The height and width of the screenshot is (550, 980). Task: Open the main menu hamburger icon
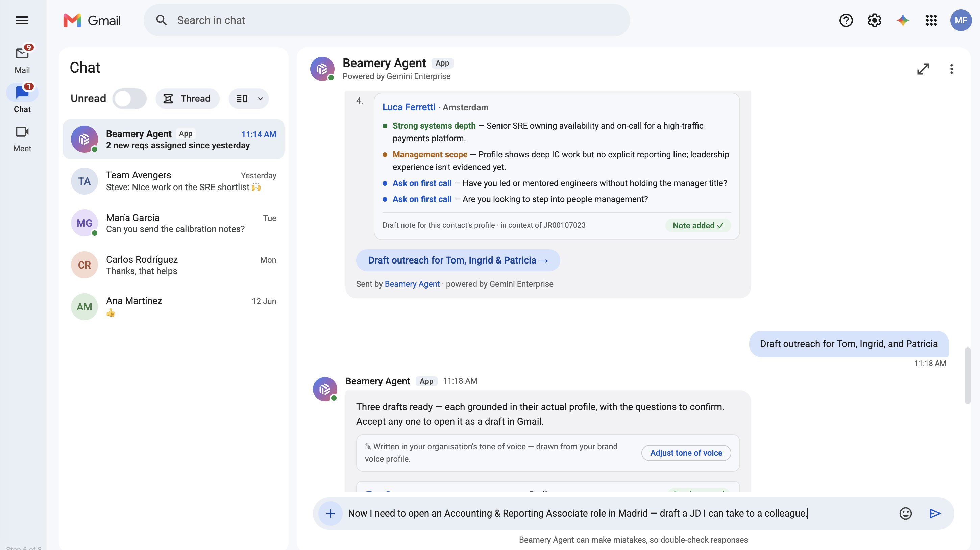(x=22, y=20)
